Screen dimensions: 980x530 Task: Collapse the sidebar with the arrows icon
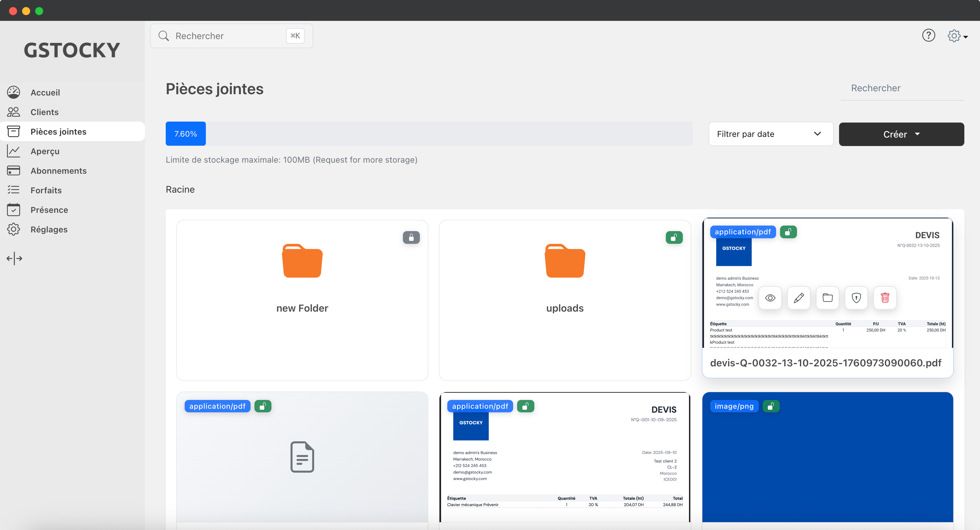pos(14,258)
